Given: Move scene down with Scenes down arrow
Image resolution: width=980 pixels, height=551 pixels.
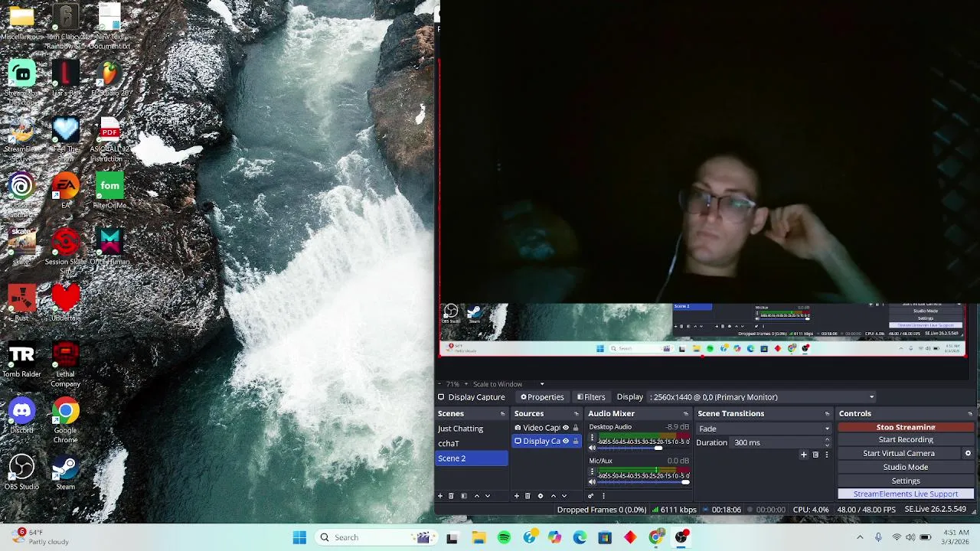Looking at the screenshot, I should [488, 496].
